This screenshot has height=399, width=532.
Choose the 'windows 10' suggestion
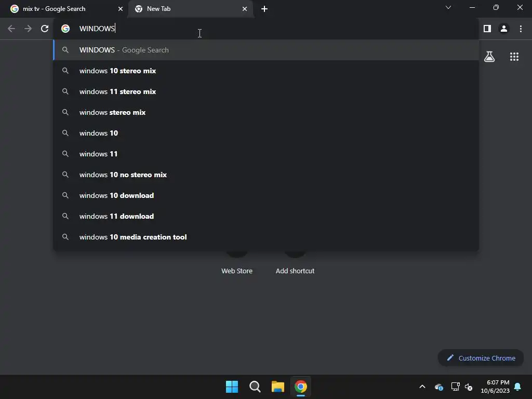[x=267, y=133]
